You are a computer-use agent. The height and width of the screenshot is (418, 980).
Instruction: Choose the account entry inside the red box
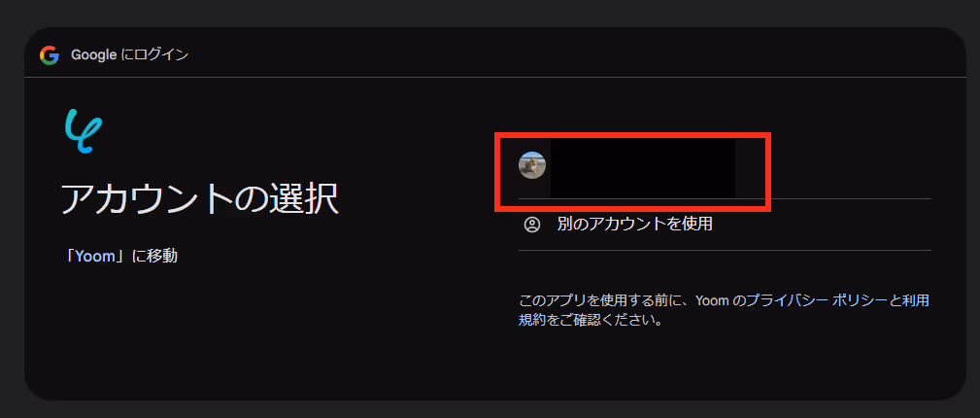point(632,171)
